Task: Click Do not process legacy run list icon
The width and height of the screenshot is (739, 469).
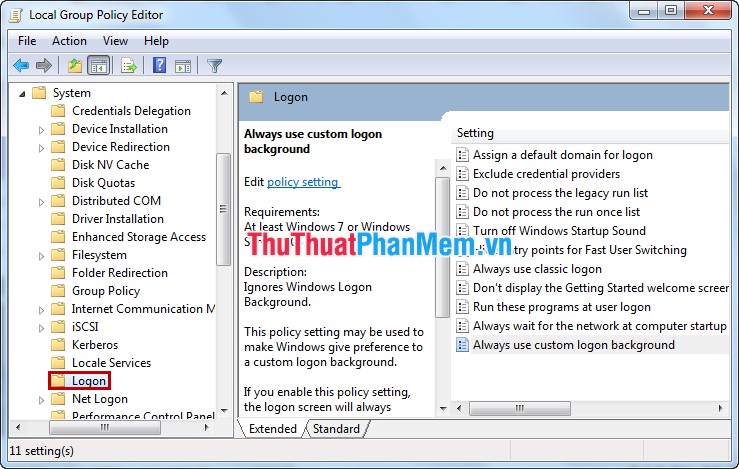Action: tap(462, 193)
